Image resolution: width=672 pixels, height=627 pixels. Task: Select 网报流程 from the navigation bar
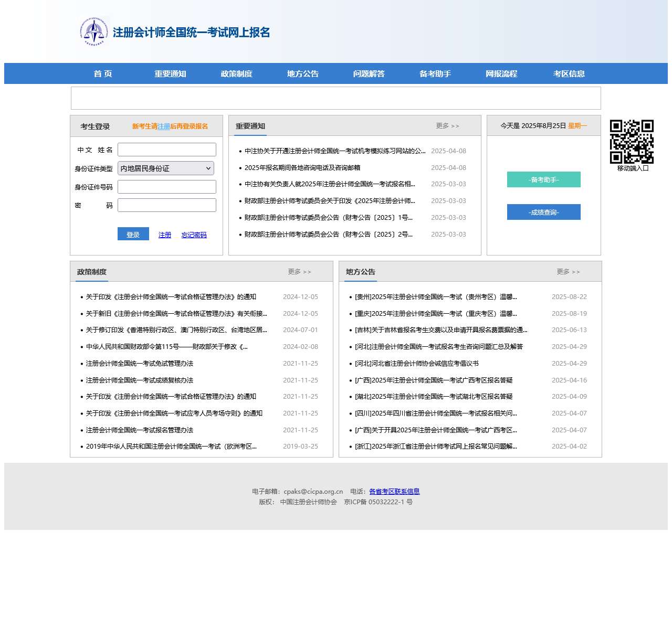click(x=501, y=73)
